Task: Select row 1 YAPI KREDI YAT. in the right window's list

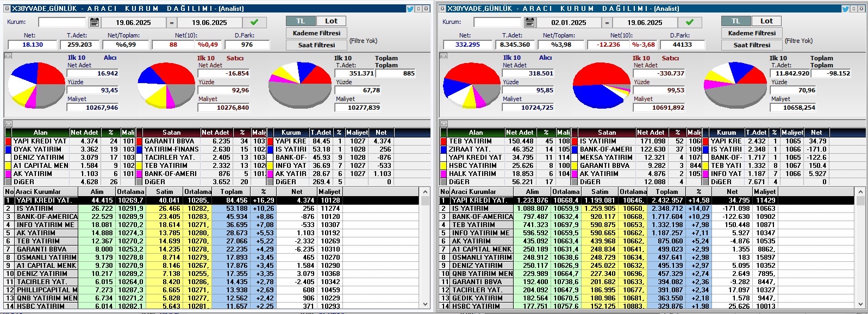Action: (x=647, y=200)
